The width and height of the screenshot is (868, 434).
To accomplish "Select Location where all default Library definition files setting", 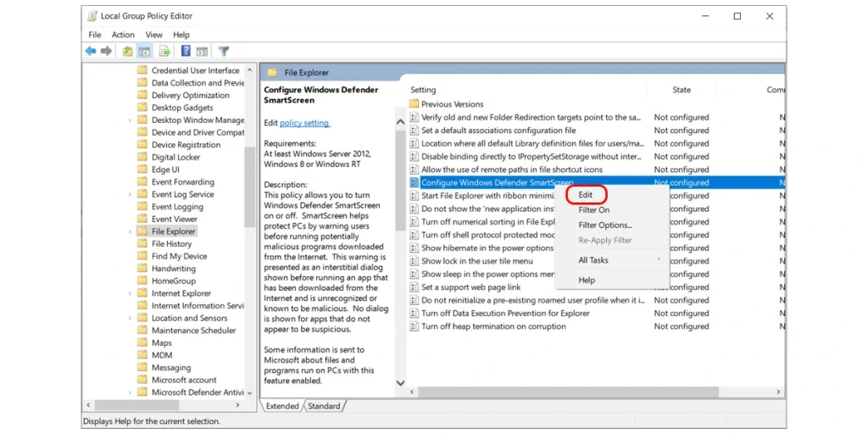I will 531,143.
